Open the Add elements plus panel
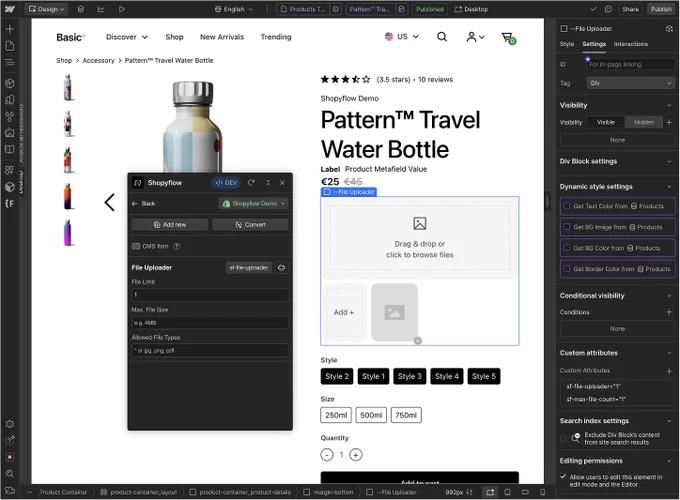 point(10,29)
